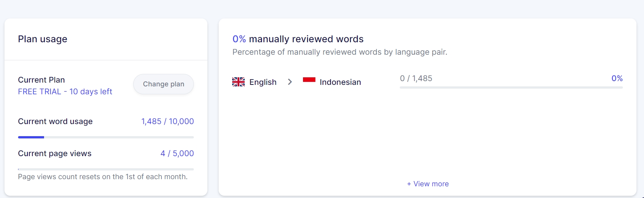The image size is (644, 198).
Task: Click the 0% manually reviewed words heading
Action: 298,39
